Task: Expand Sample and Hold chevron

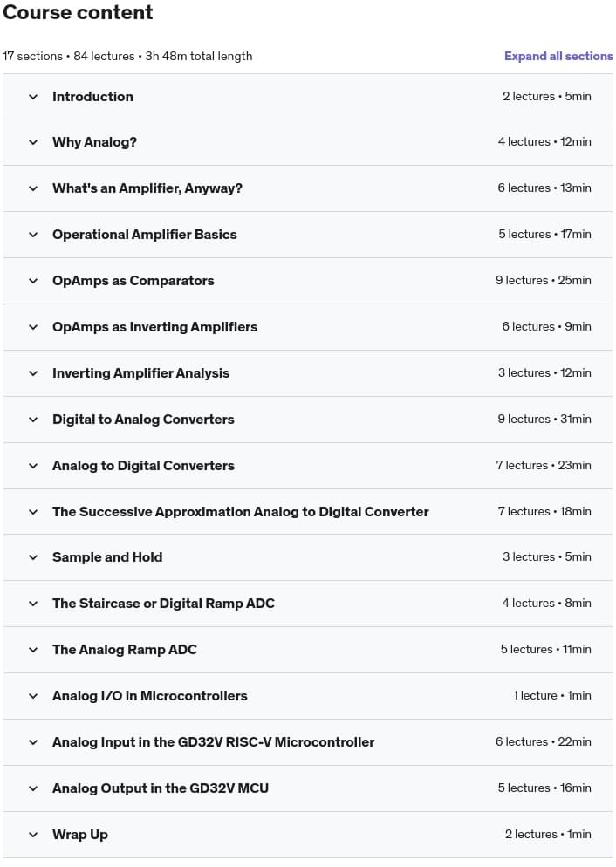Action: click(33, 557)
